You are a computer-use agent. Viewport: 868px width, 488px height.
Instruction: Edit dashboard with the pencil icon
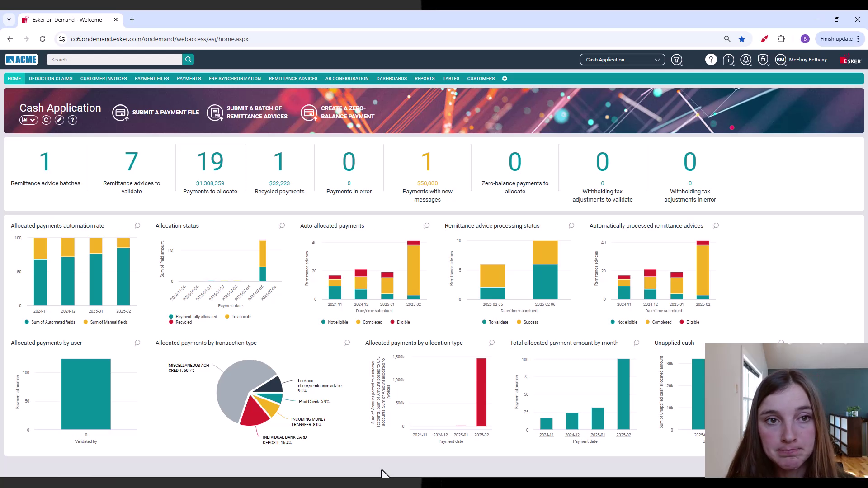click(59, 120)
